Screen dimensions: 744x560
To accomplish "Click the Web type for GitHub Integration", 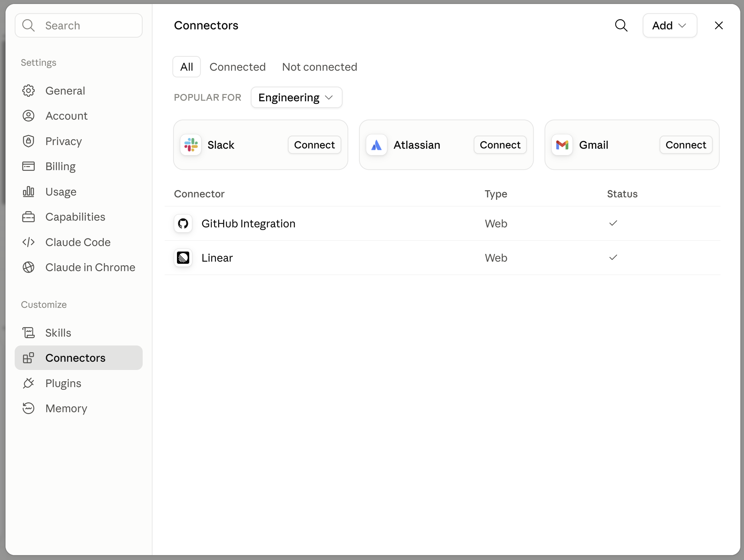I will [496, 223].
